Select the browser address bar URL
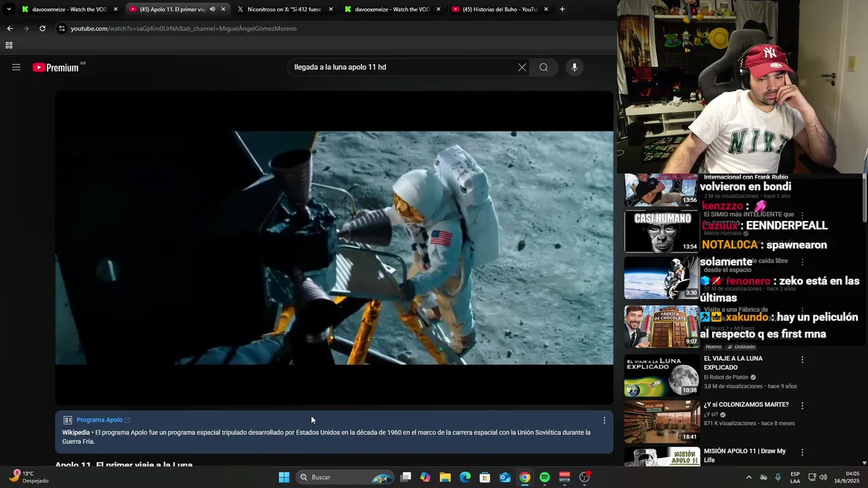Screen dimensions: 868x488 coord(184,28)
